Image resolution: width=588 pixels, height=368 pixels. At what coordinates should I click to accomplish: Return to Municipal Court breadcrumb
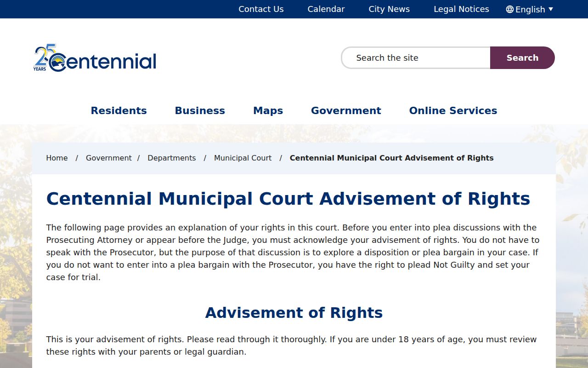(x=243, y=158)
